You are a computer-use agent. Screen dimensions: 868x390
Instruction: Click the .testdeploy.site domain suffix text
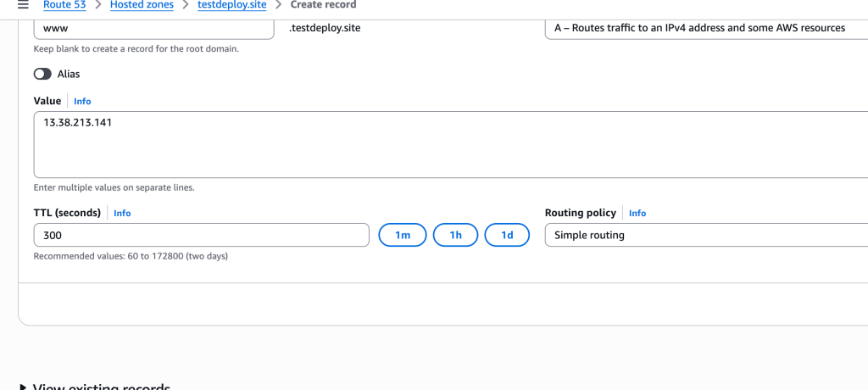(x=325, y=28)
